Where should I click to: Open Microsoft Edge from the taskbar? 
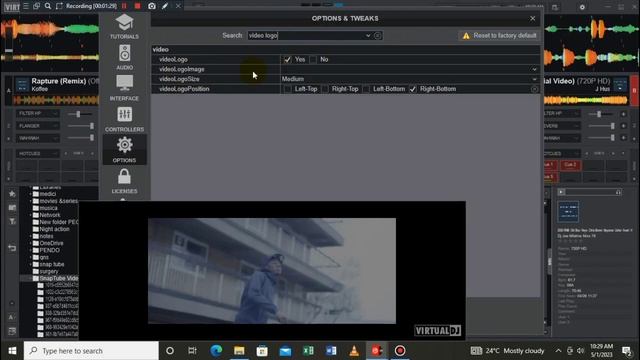216,351
